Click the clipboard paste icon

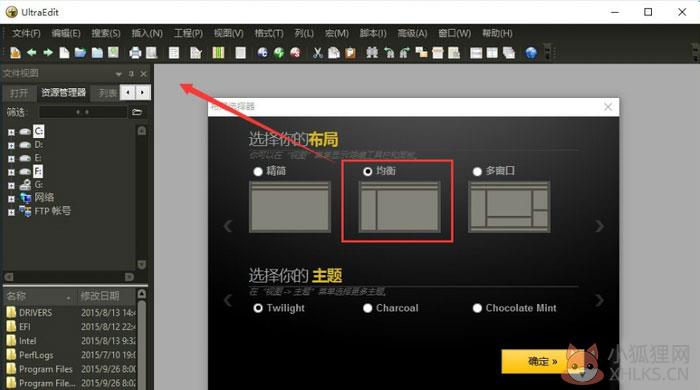[350, 53]
